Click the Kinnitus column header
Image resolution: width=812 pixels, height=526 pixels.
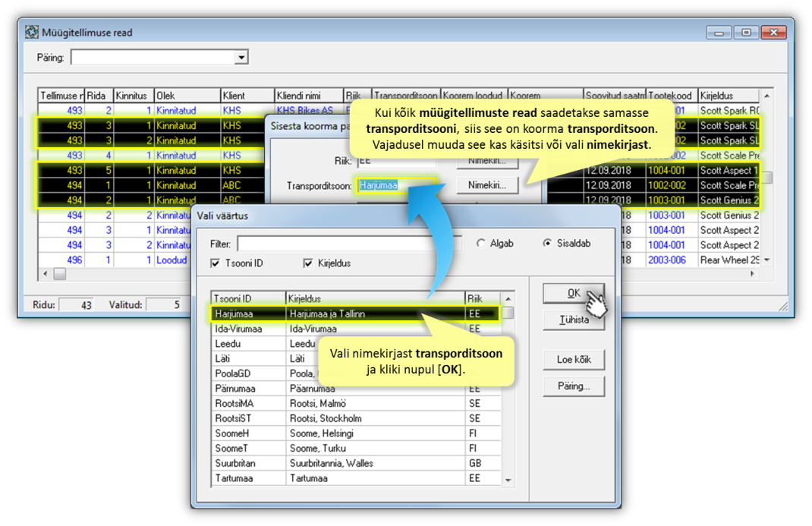pos(134,96)
